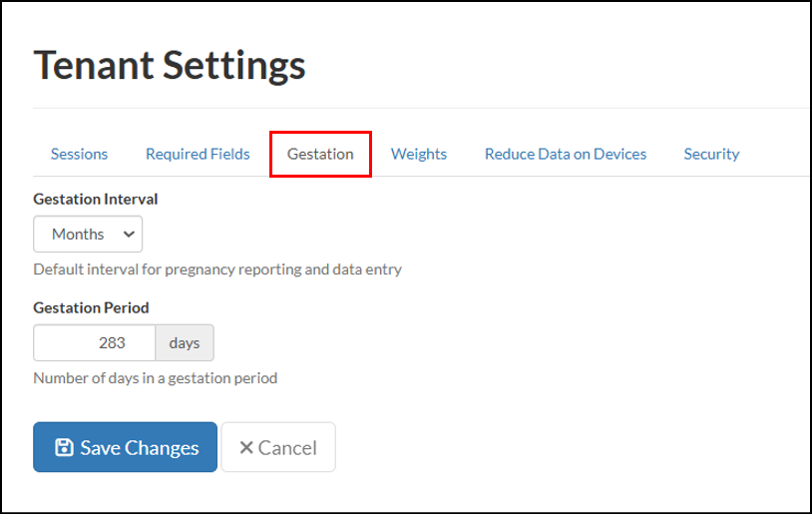Click the Gestation Period label

click(91, 307)
